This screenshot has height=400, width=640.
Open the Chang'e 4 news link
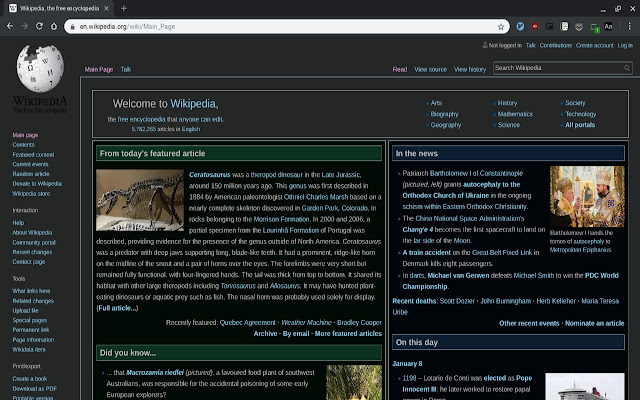point(418,229)
